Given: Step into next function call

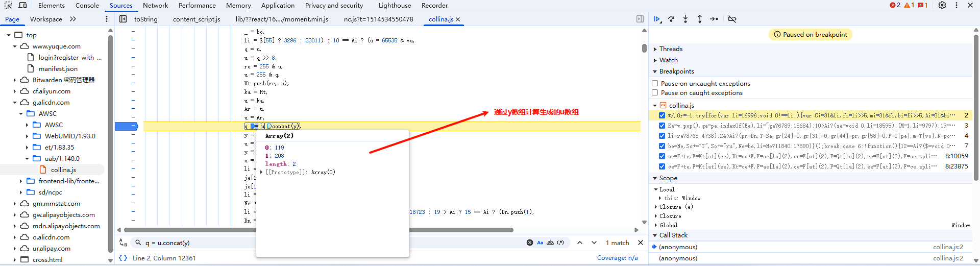Looking at the screenshot, I should click(x=685, y=19).
